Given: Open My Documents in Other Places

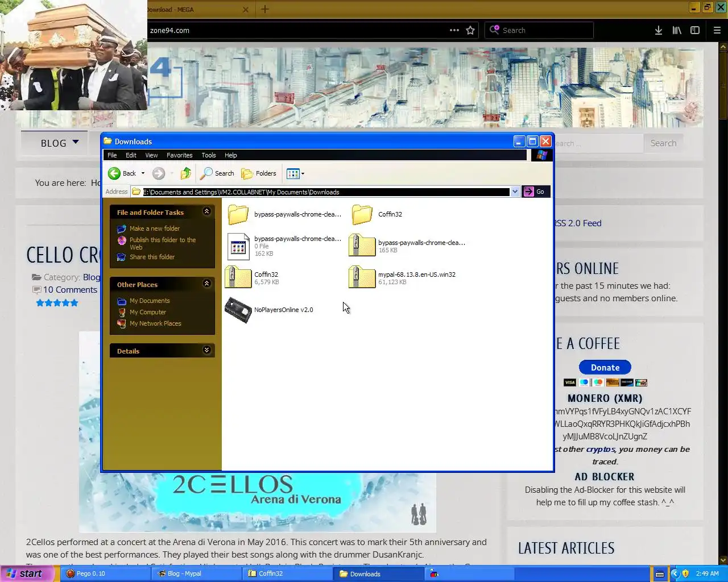Looking at the screenshot, I should [x=150, y=301].
